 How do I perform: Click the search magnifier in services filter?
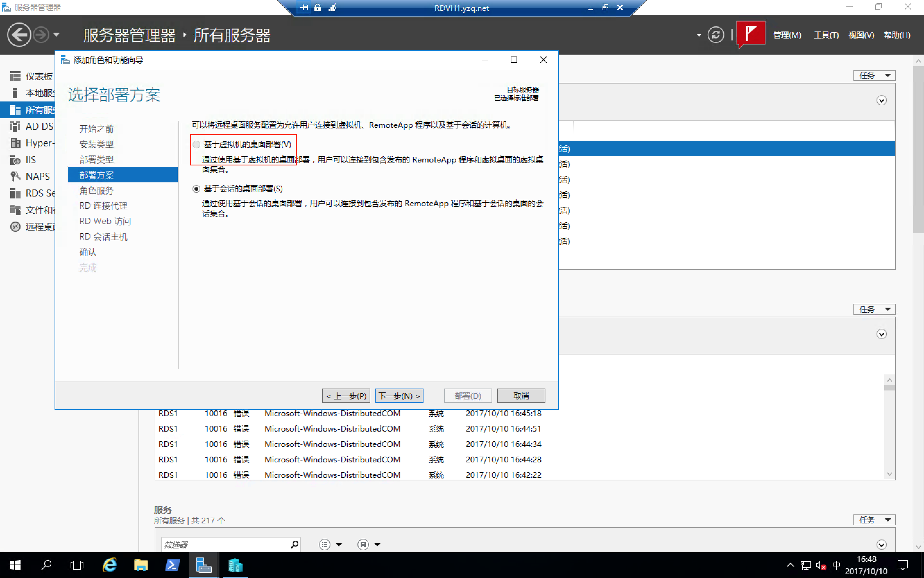(x=295, y=544)
